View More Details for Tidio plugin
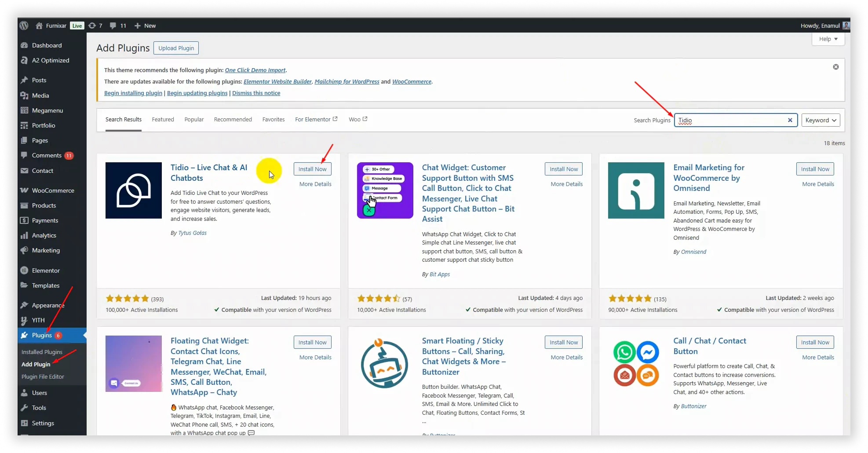The image size is (868, 453). (x=315, y=184)
